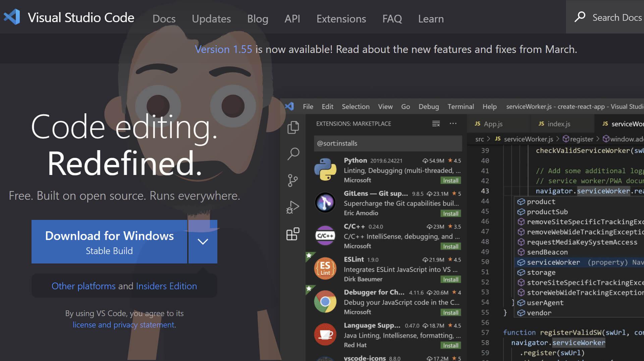Screen dimensions: 644x361
Task: Click the ESLint extension icon
Action: tap(325, 268)
